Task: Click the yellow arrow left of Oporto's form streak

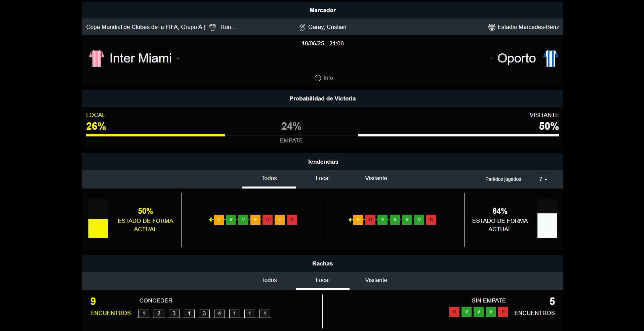Action: coord(350,220)
